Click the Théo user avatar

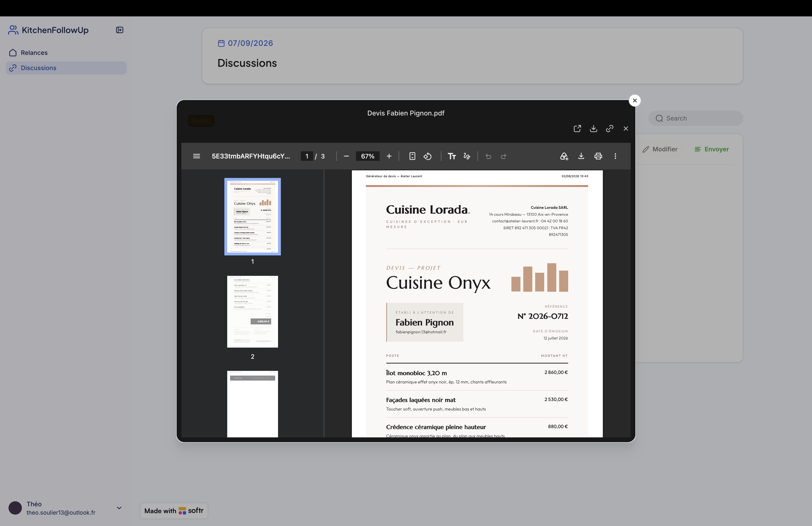point(15,508)
